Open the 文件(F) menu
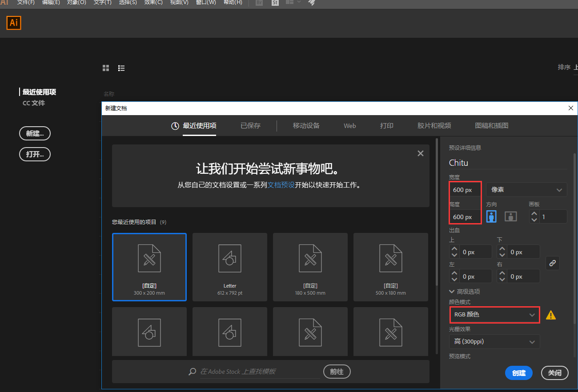 pos(26,2)
